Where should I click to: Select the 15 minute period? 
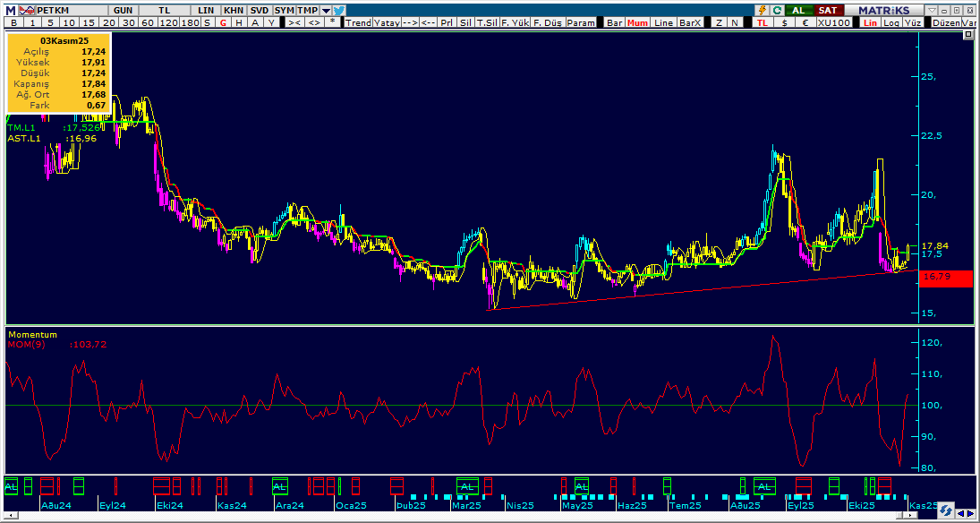click(x=89, y=21)
